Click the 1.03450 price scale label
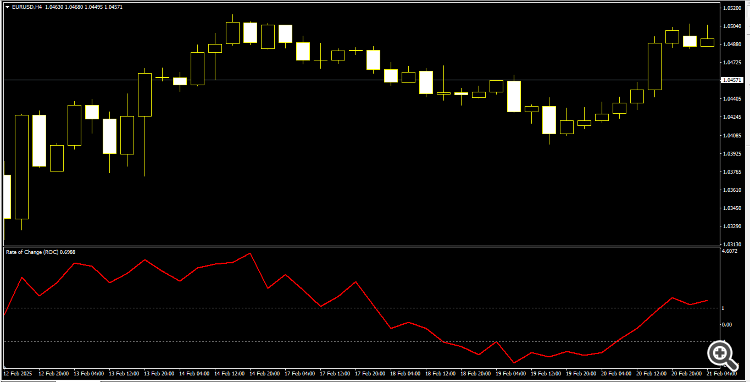This screenshot has height=382, width=750. [732, 208]
